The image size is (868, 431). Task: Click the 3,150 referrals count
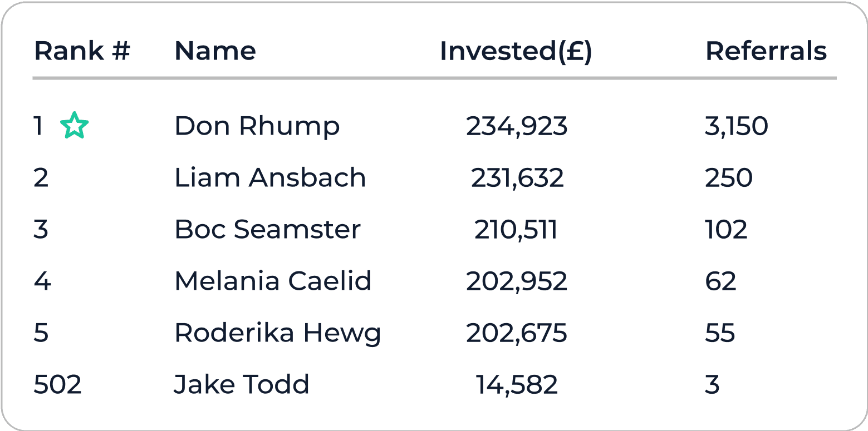(737, 127)
